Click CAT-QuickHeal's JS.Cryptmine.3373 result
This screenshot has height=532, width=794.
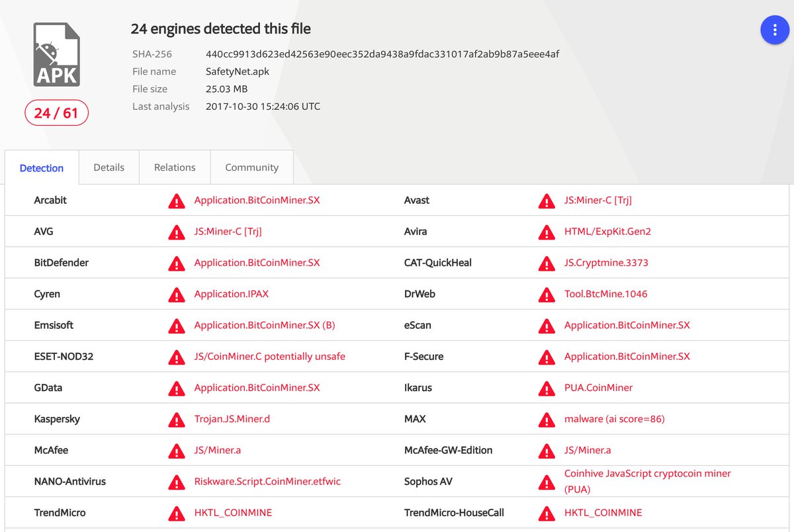click(x=606, y=263)
